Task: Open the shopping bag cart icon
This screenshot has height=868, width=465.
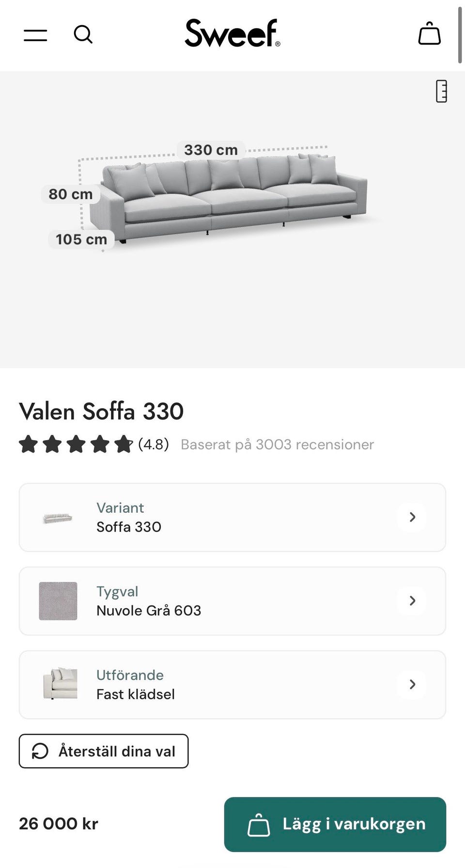Action: pos(429,34)
